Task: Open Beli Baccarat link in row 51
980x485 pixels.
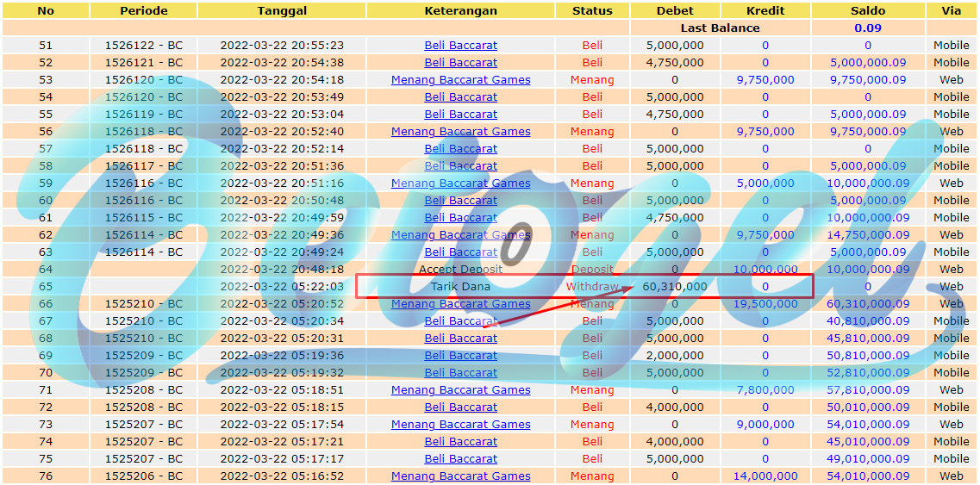Action: [460, 45]
